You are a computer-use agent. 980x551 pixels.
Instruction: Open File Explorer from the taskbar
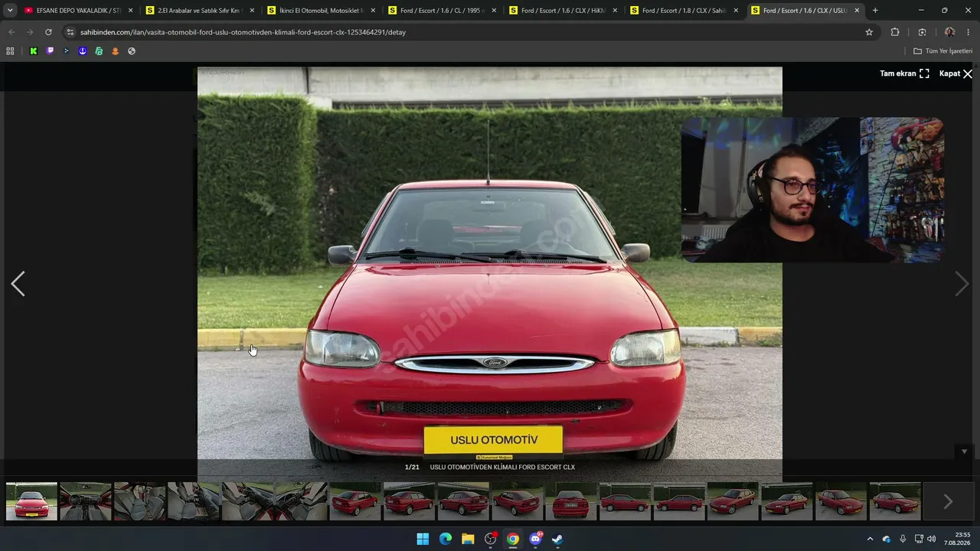(x=468, y=539)
